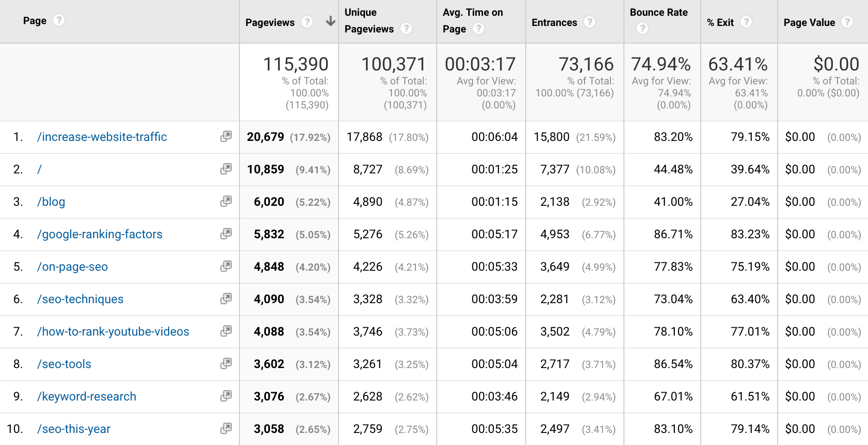Open the /keyword-research page link

(87, 396)
